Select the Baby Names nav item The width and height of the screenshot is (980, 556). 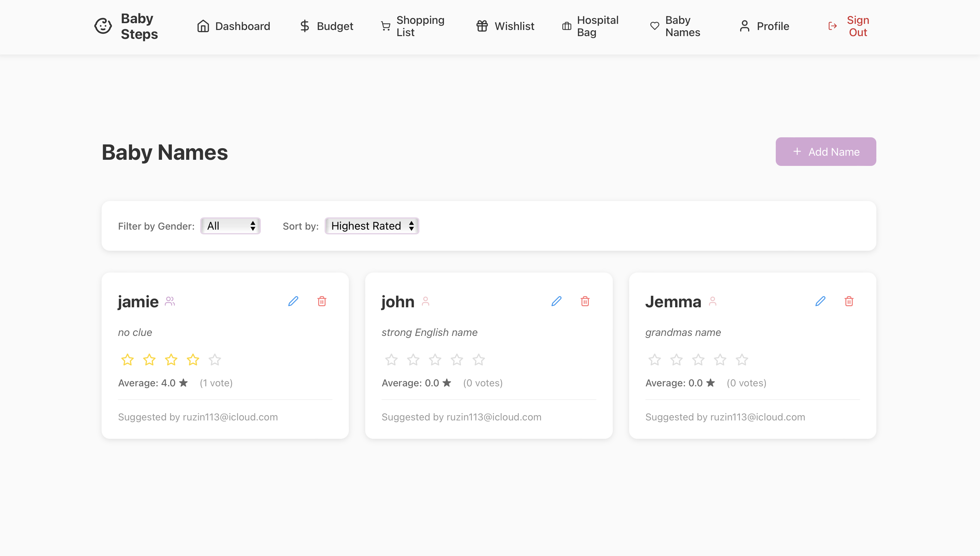click(675, 26)
